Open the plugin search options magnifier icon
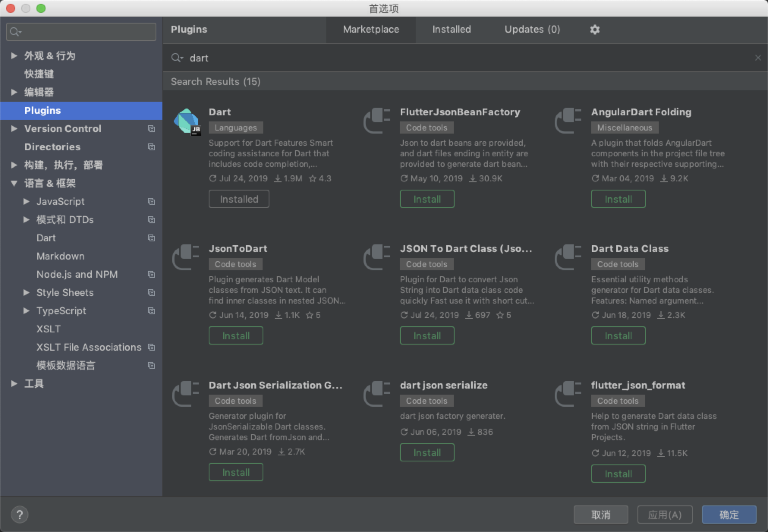Screen dimensions: 768x532 pyautogui.click(x=176, y=58)
